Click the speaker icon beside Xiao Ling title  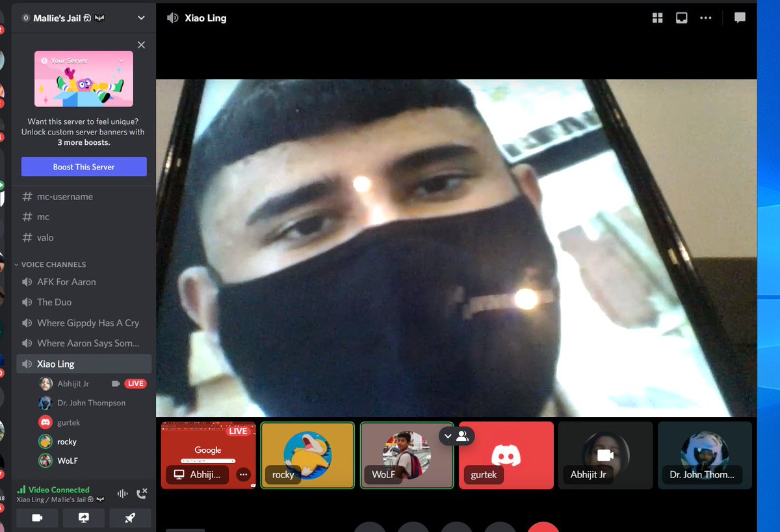pos(173,18)
